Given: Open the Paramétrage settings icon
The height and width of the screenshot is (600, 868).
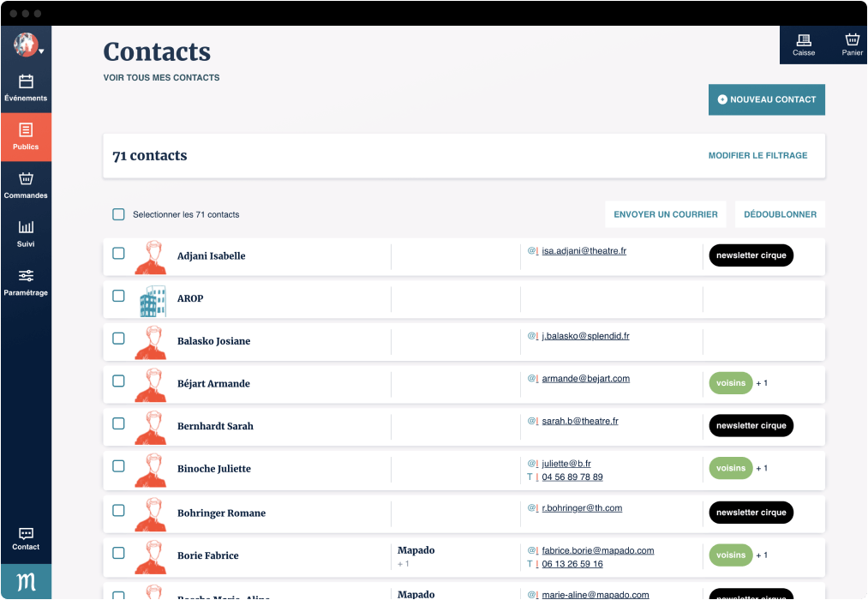Looking at the screenshot, I should (x=26, y=277).
